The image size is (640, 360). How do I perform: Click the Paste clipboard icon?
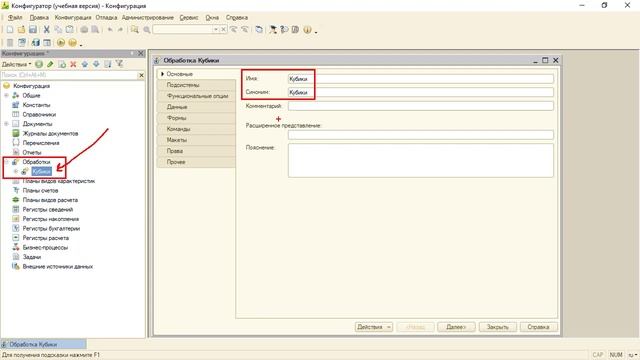[70, 29]
